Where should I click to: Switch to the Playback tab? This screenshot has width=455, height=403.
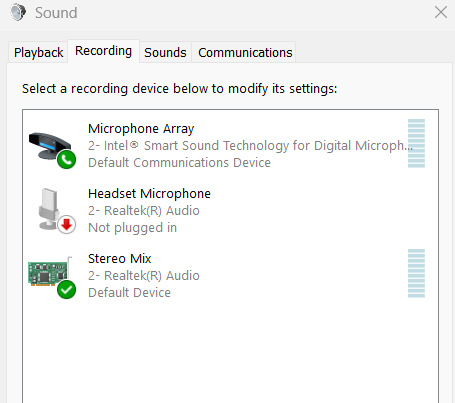click(38, 52)
